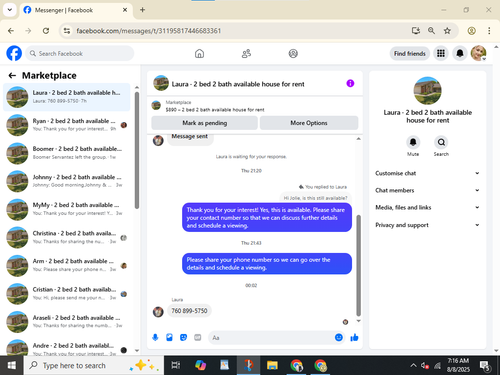
Task: View site information icon in address bar
Action: 67,31
